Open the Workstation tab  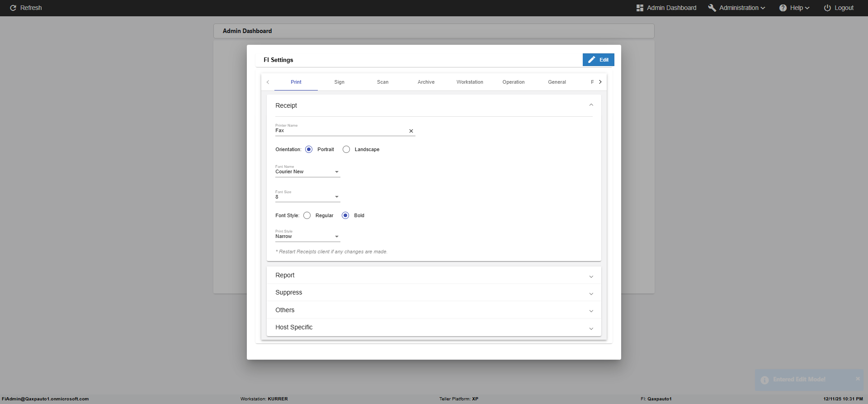(x=470, y=82)
